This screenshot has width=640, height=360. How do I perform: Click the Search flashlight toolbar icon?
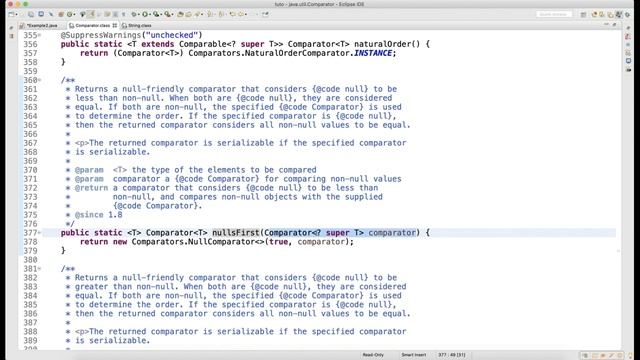pos(197,14)
